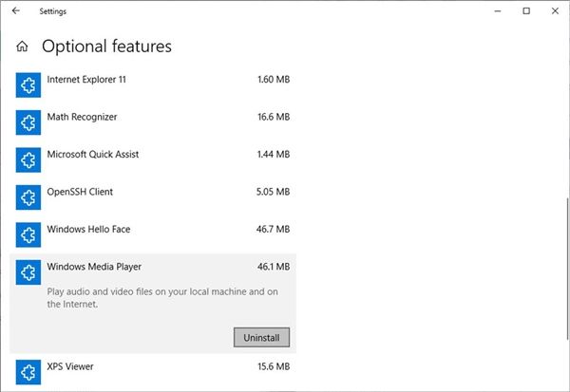Uninstall Windows Media Player
The image size is (570, 392).
tap(261, 338)
